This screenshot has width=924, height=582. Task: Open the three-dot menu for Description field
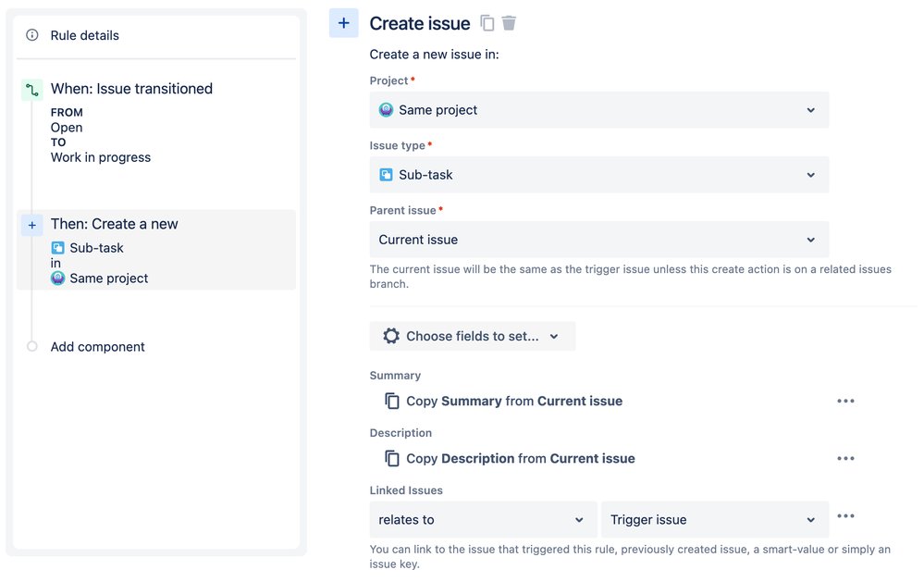click(845, 459)
